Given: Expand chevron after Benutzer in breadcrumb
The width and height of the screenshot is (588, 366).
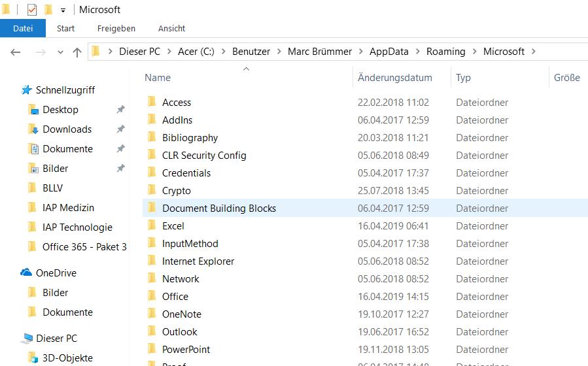Looking at the screenshot, I should pyautogui.click(x=279, y=52).
